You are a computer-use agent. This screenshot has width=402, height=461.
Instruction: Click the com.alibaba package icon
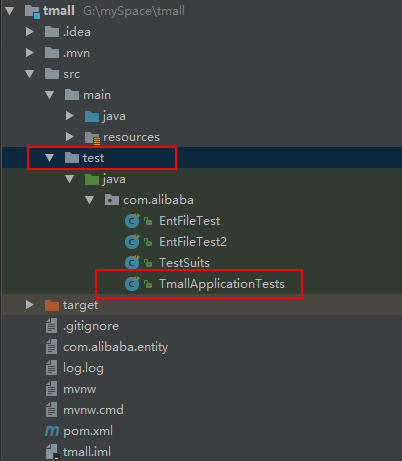click(112, 200)
